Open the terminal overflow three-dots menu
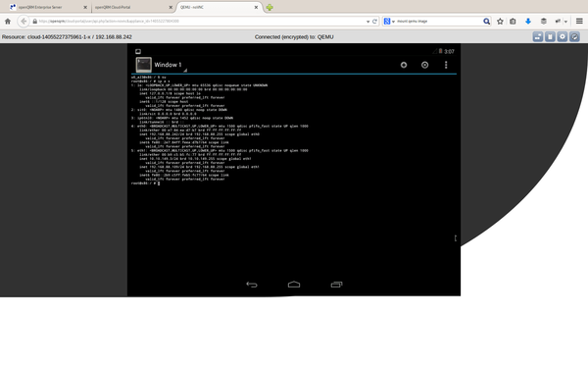 tap(446, 65)
